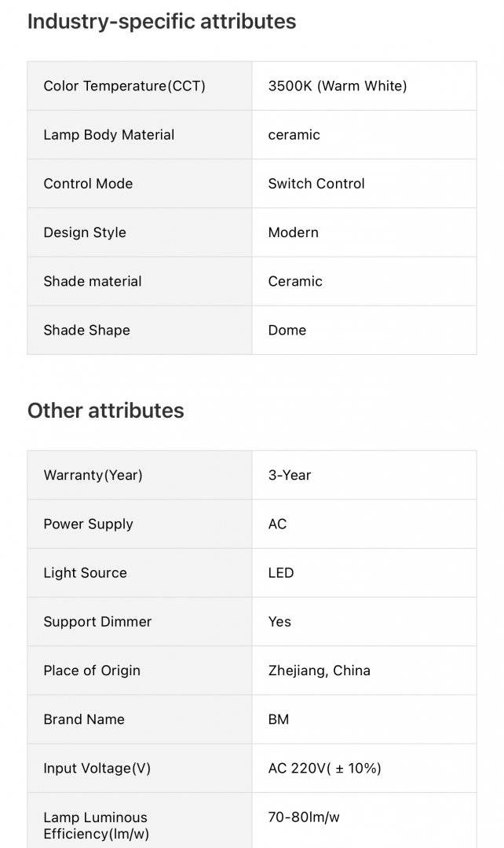This screenshot has height=848, width=504.
Task: Click the 3-Year warranty value
Action: point(290,475)
